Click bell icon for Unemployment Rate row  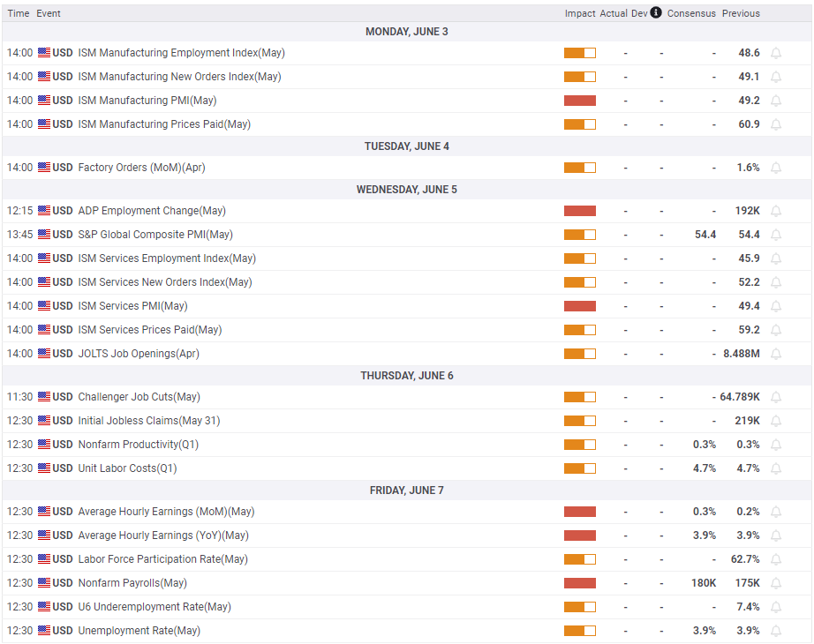point(776,631)
